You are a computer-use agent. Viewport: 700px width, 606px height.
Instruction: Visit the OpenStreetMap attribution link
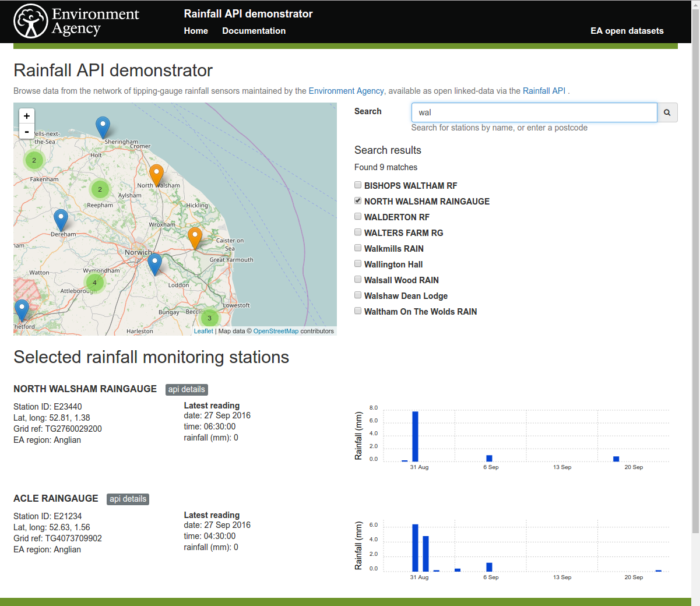[276, 330]
